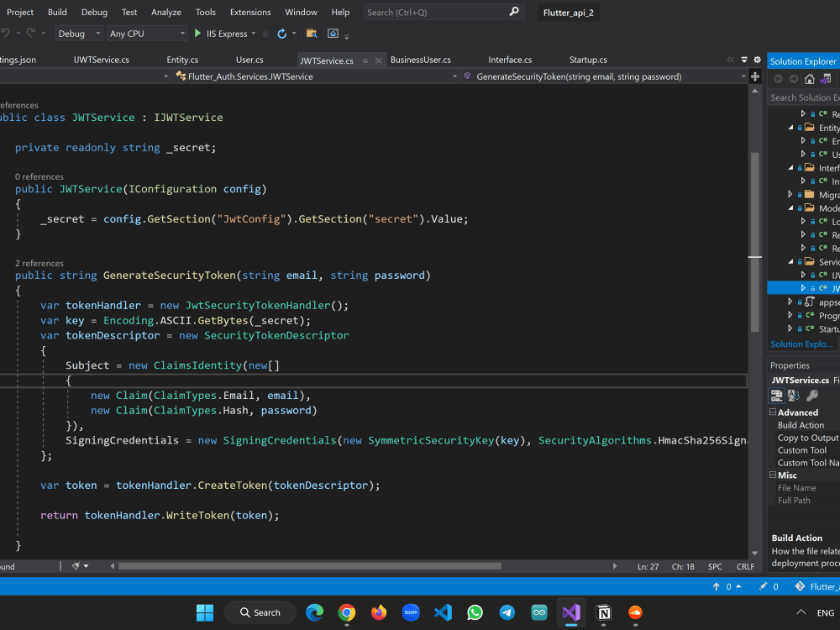
Task: Switch Properties window to Categorized view icon
Action: tap(776, 395)
